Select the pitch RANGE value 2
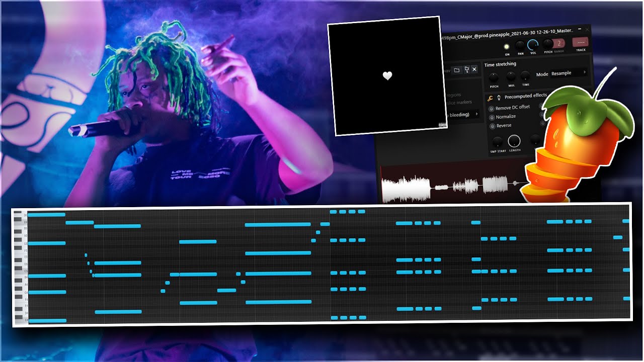644x362 pixels. pos(559,43)
